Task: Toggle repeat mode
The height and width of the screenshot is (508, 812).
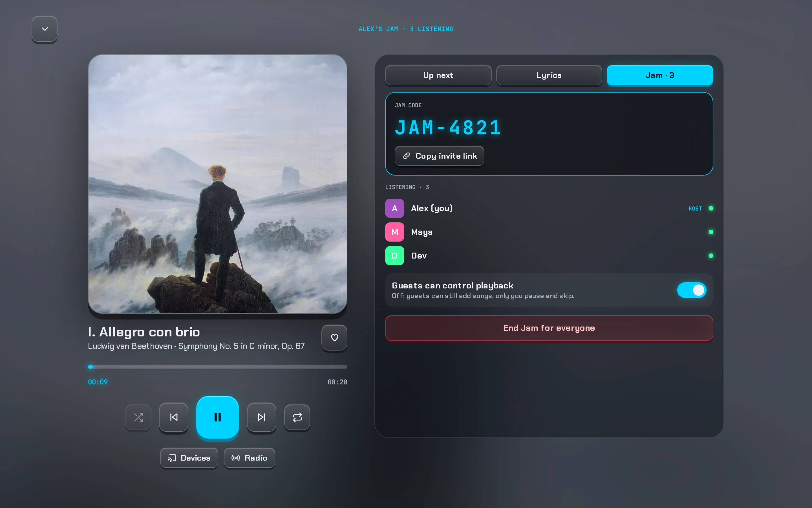Action: (x=297, y=417)
